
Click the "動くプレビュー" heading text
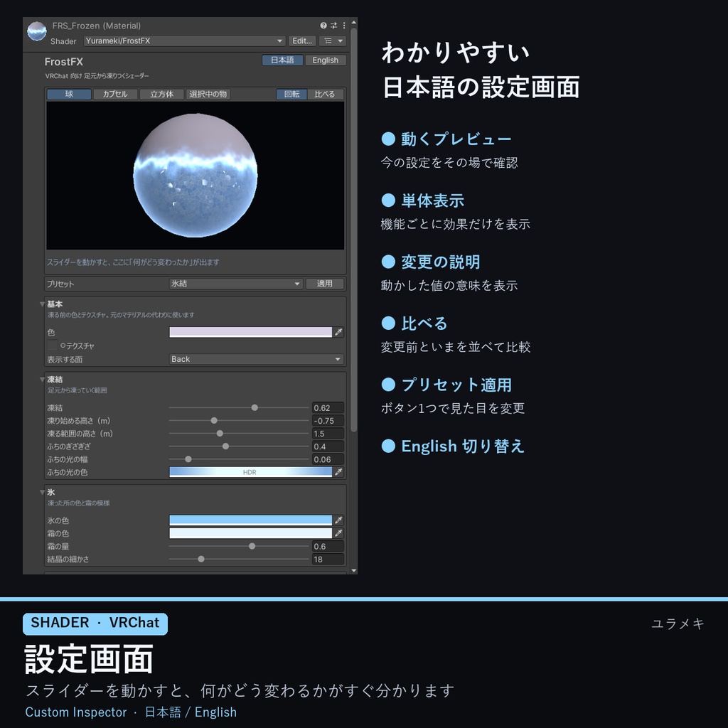click(x=456, y=139)
